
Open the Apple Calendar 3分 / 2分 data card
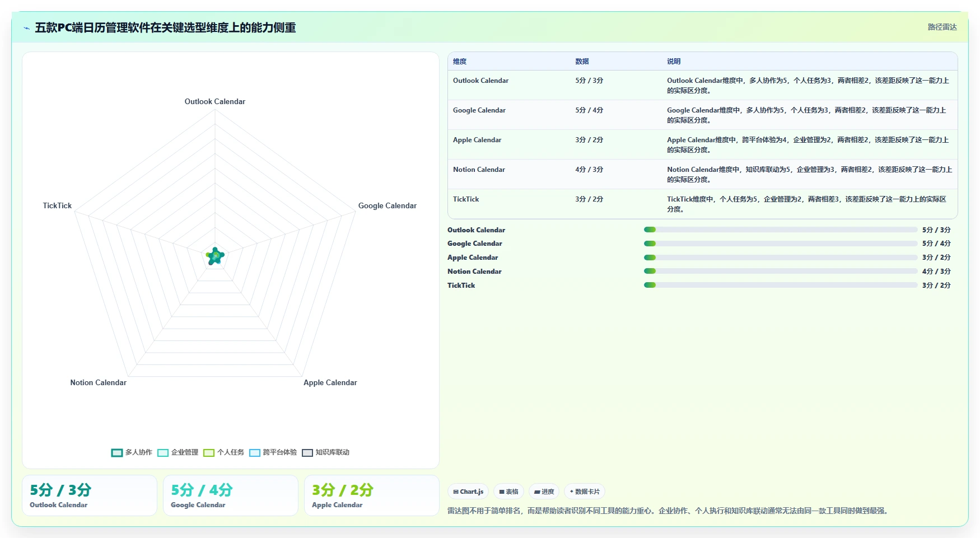tap(372, 495)
